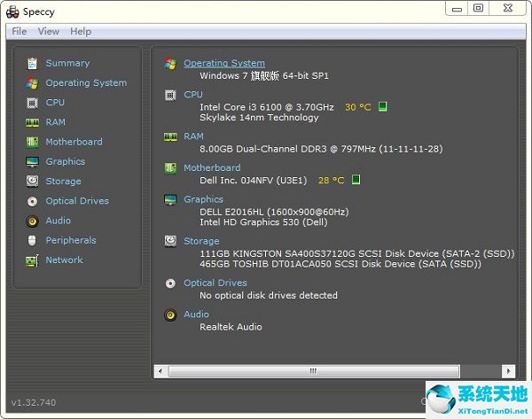Click the 465GB TOSHIB disk entry
532x419 pixels.
pyautogui.click(x=340, y=264)
